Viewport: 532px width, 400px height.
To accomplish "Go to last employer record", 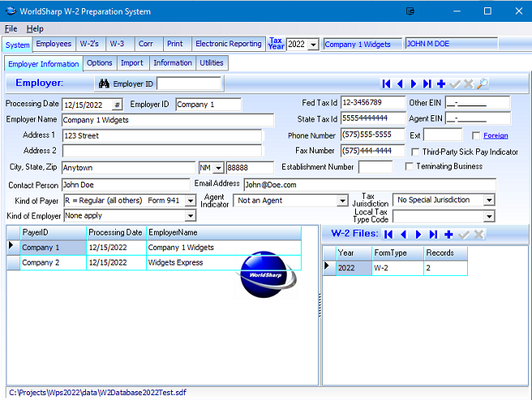I will pos(427,84).
